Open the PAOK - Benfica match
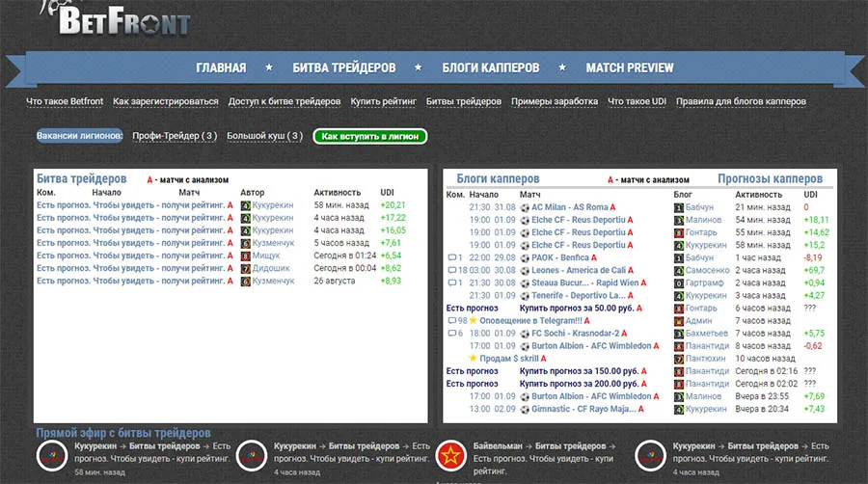The width and height of the screenshot is (868, 484). (x=560, y=257)
